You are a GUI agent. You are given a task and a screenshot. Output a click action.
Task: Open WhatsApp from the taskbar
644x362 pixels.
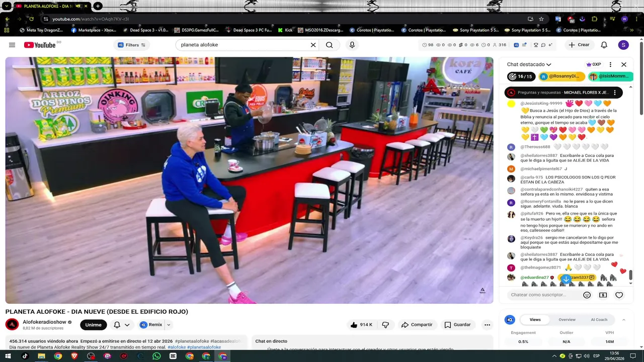[156, 356]
